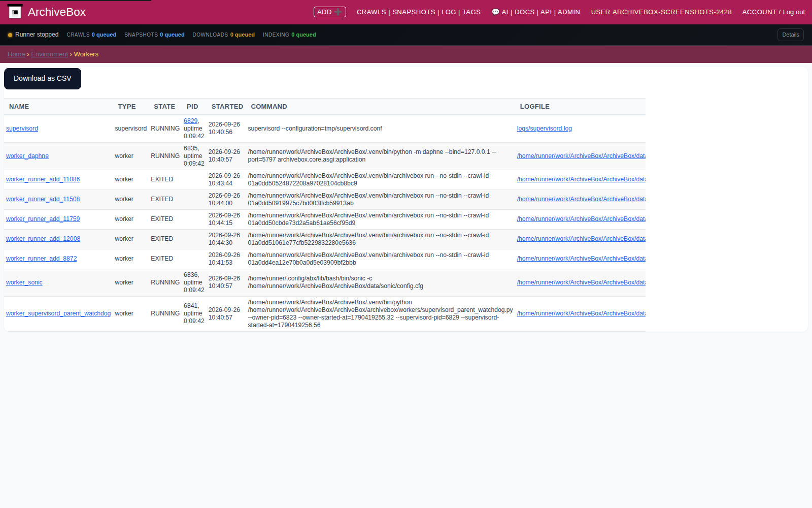Open worker_runner_add_11086 link
The image size is (812, 508).
[43, 179]
